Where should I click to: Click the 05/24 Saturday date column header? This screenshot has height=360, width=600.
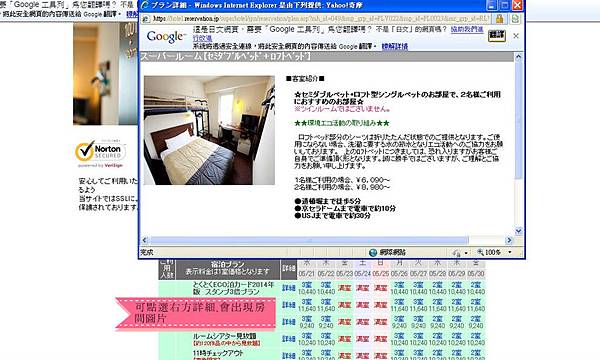(362, 274)
